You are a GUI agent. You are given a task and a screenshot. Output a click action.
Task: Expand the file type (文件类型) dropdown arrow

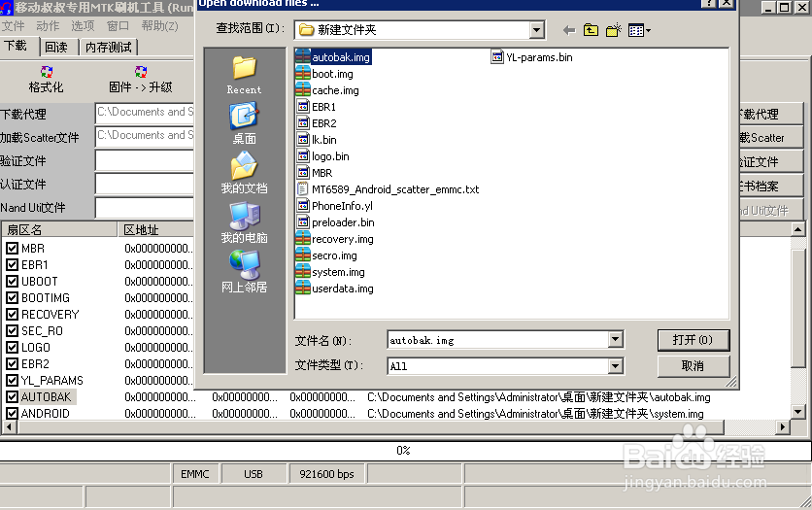tap(615, 366)
